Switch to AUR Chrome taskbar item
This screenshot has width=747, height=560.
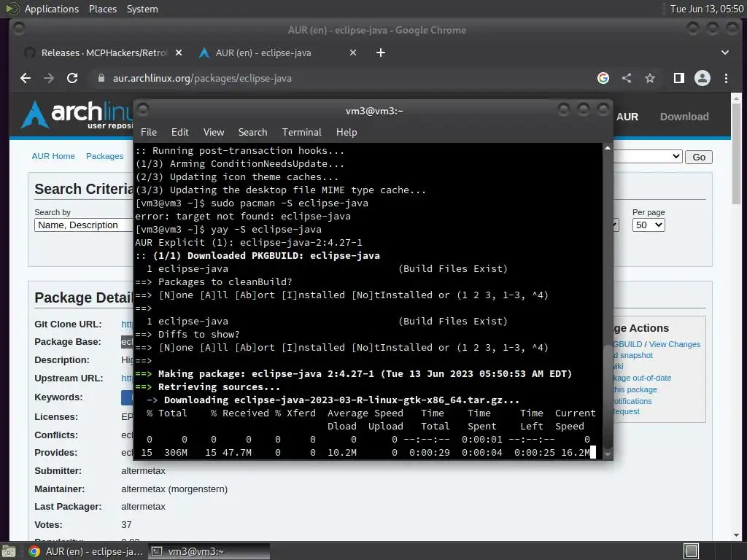click(86, 551)
